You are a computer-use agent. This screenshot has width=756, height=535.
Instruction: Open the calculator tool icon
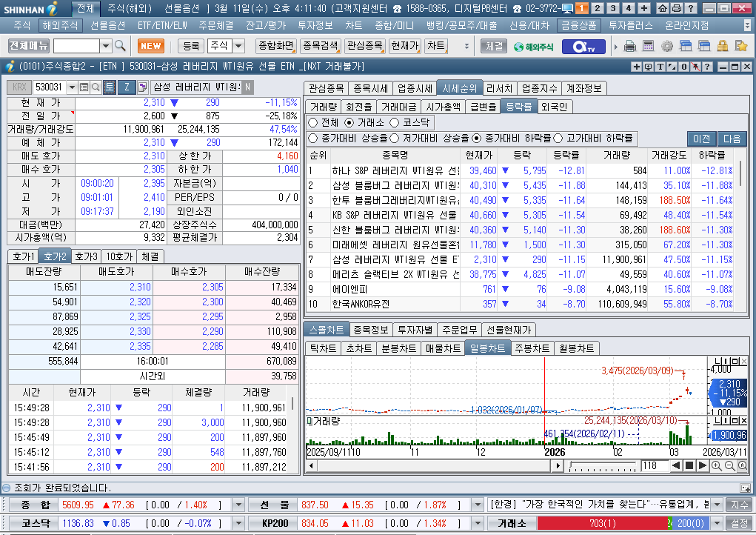point(648,46)
